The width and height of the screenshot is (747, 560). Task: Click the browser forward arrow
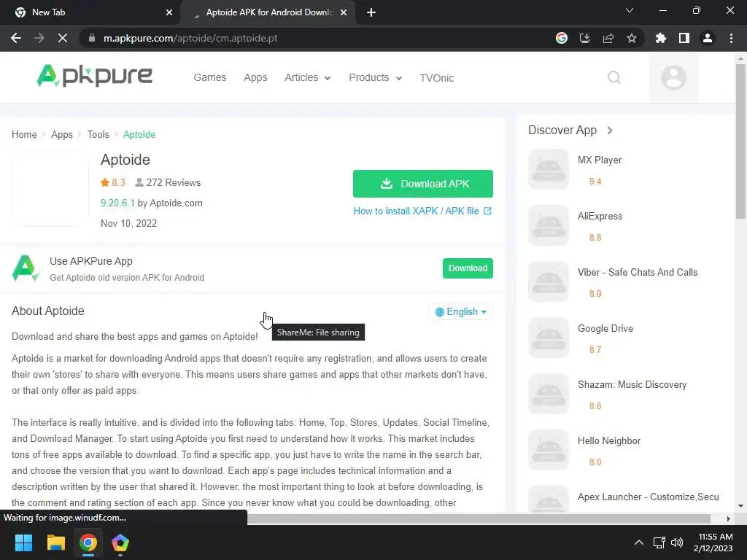(39, 38)
